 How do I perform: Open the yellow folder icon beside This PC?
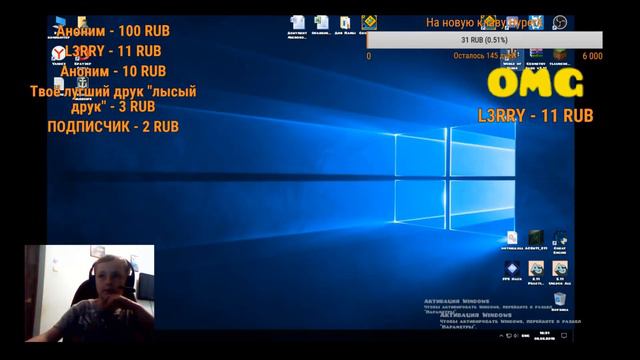(82, 22)
